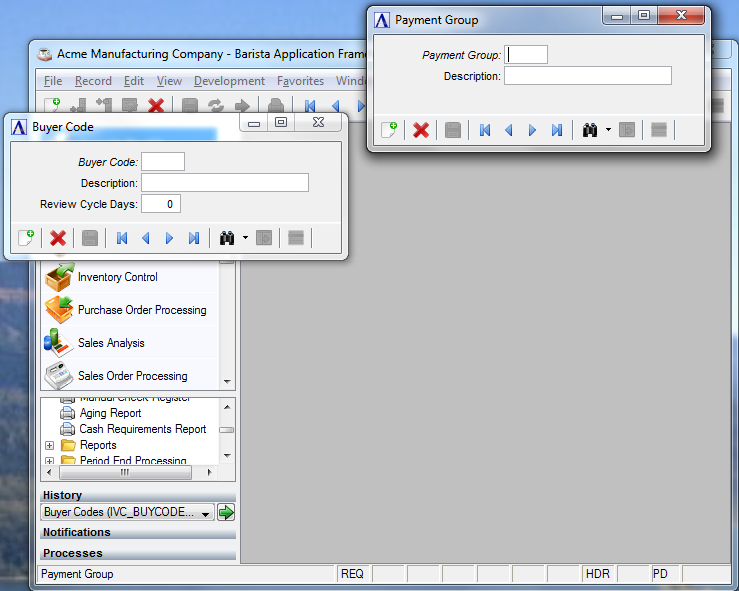The height and width of the screenshot is (591, 739).
Task: Open Inventory Control module
Action: click(x=129, y=277)
